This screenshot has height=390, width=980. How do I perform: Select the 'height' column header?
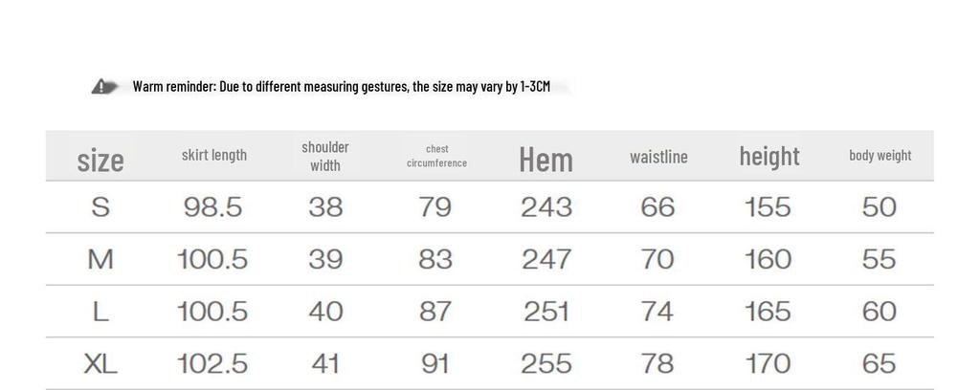point(768,156)
